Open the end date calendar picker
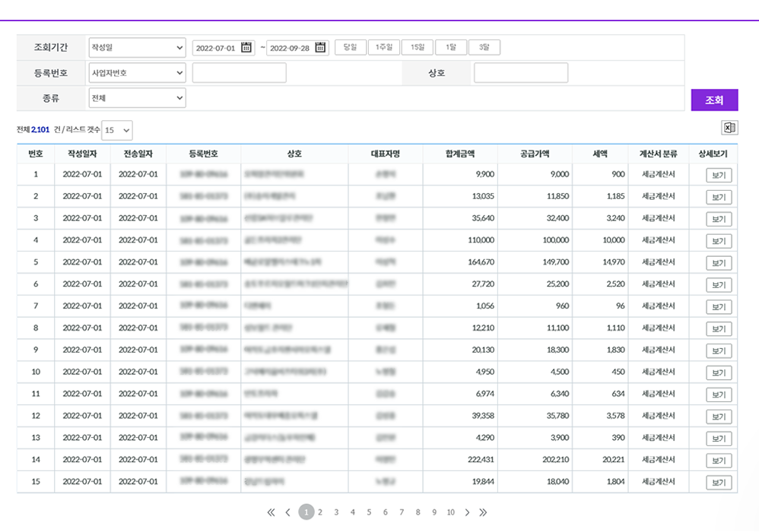 [x=320, y=47]
